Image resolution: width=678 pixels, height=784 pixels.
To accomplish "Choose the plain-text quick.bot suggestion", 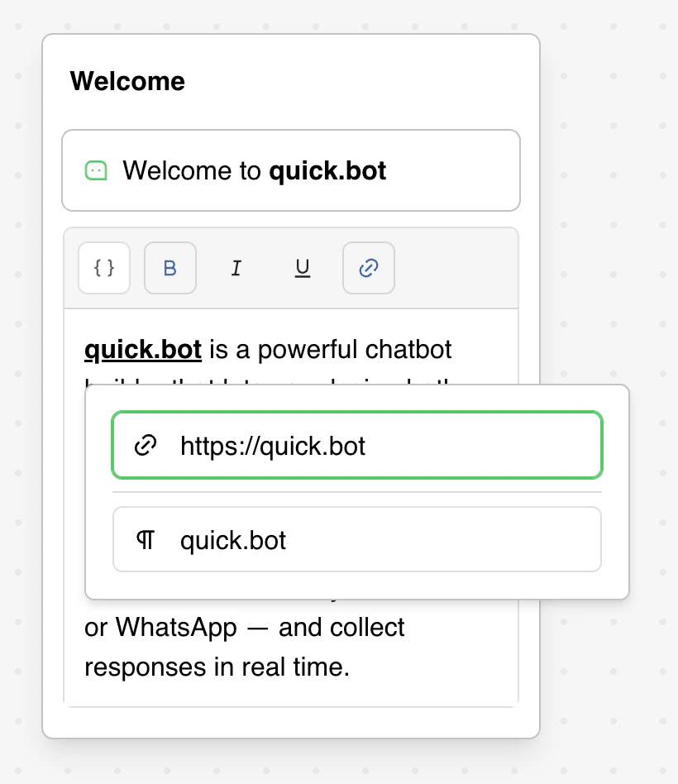I will click(357, 539).
